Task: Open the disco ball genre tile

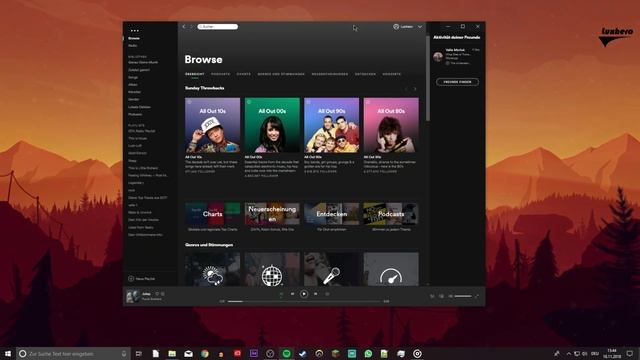Action: tap(272, 269)
